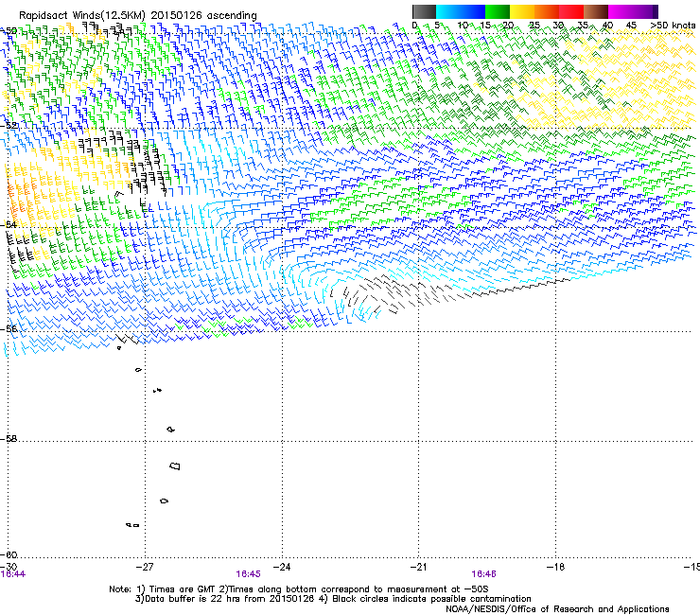Click the '-56' latitude axis label
Viewport: 700px width, 615px height.
click(x=9, y=329)
